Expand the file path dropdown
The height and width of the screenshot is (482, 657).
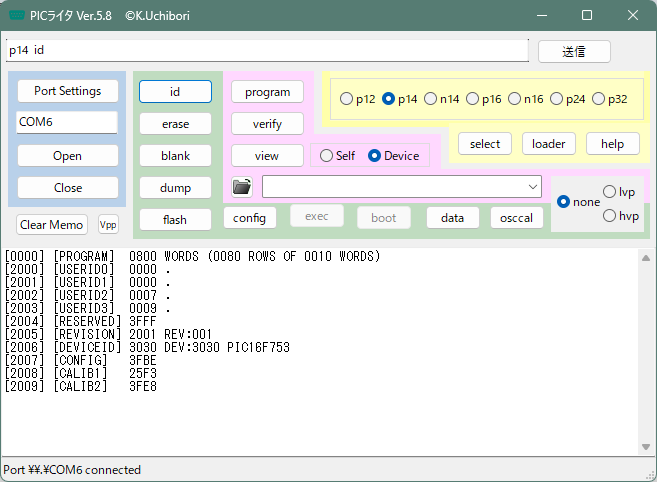pyautogui.click(x=532, y=187)
